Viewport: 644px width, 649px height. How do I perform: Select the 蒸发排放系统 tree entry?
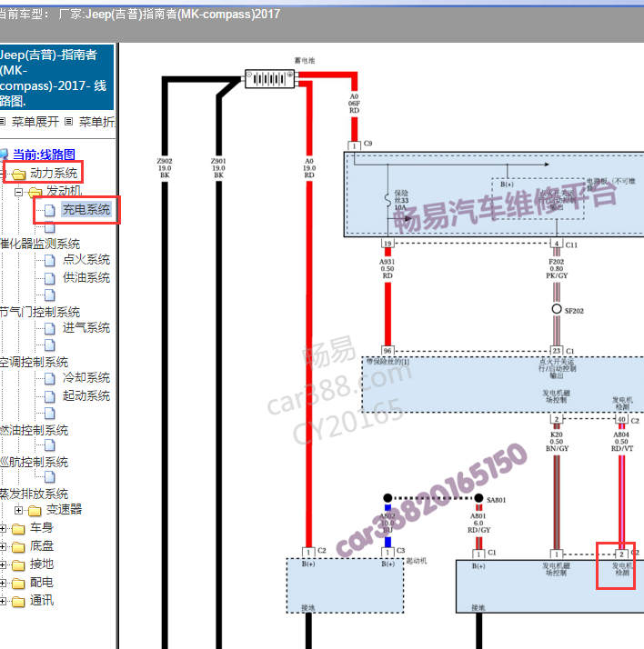34,494
